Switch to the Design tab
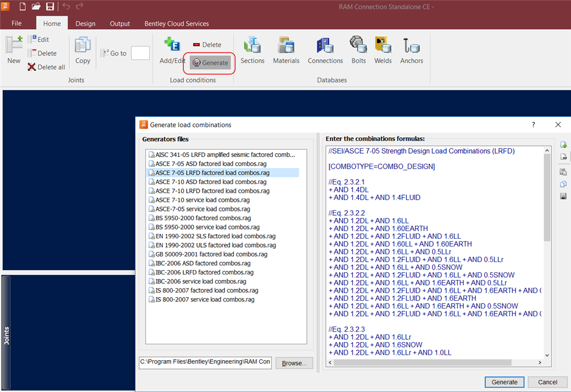Viewport: 571px width, 392px height. pos(85,24)
